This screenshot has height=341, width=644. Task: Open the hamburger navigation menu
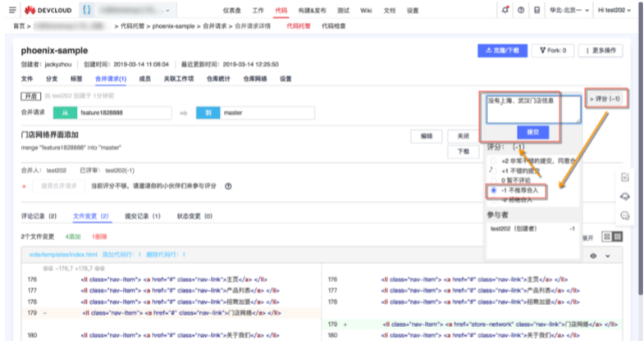tap(12, 11)
